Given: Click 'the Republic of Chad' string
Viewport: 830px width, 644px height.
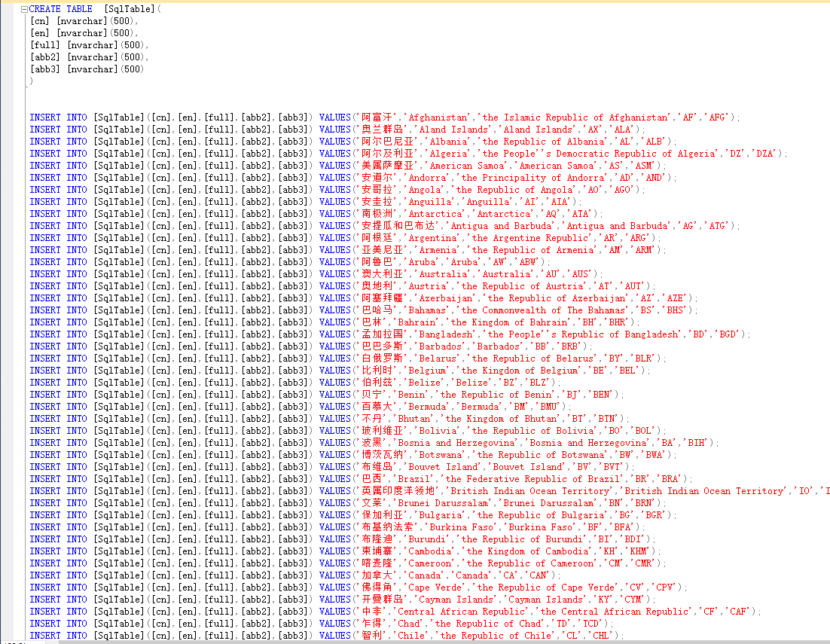Looking at the screenshot, I should coord(487,624).
